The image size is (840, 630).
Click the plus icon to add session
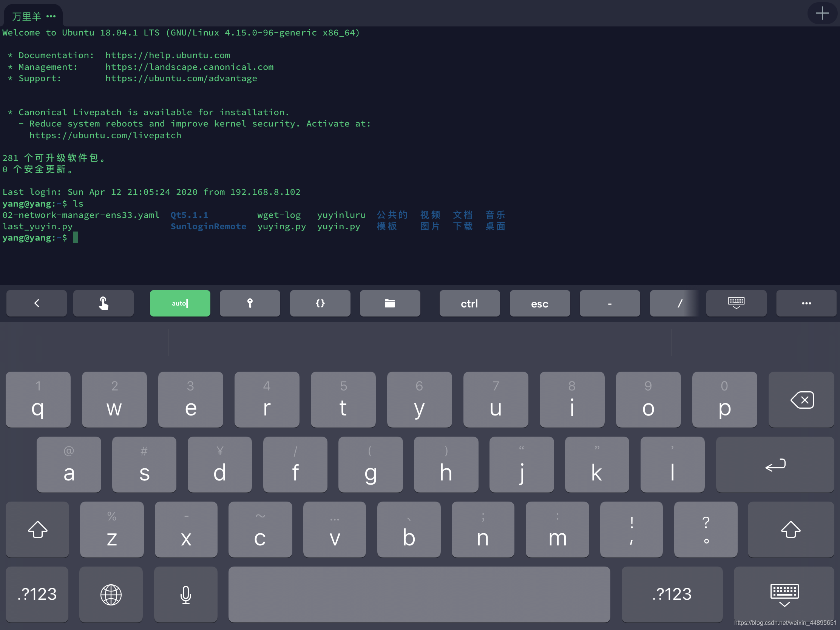tap(822, 14)
